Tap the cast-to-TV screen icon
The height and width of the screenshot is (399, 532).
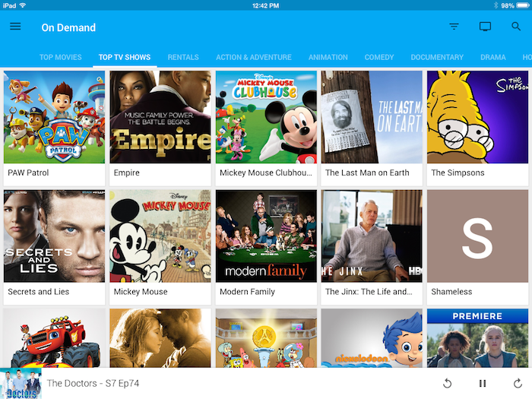click(x=485, y=27)
